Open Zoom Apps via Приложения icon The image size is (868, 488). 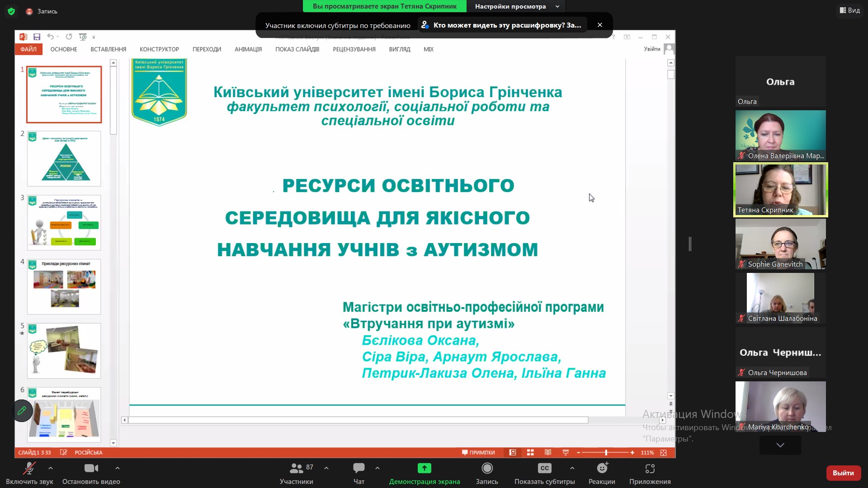(650, 472)
